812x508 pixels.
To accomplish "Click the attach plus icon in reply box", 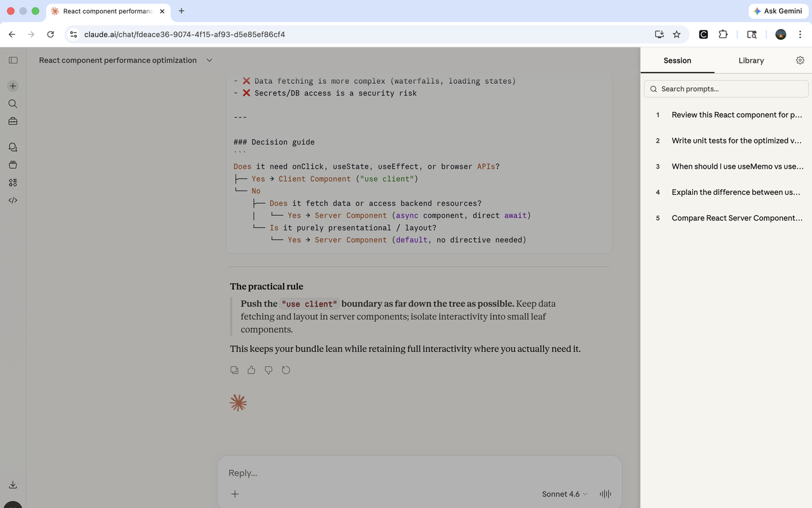I will tap(235, 494).
